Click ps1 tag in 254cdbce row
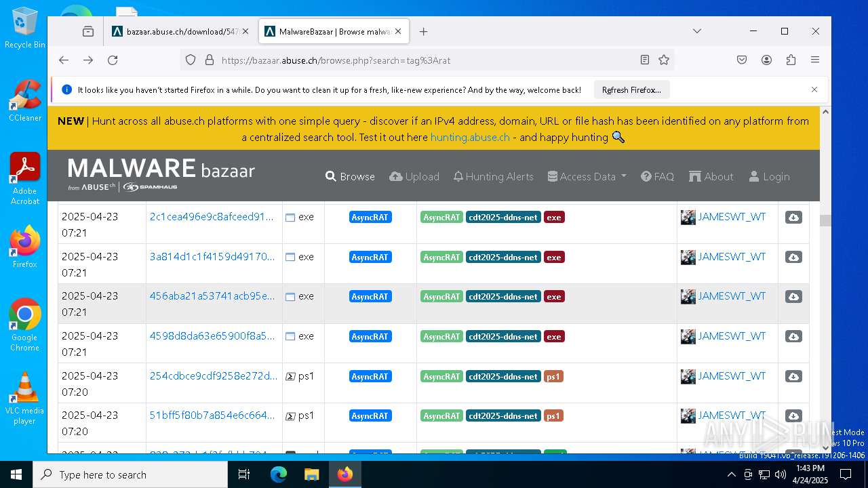 point(553,376)
